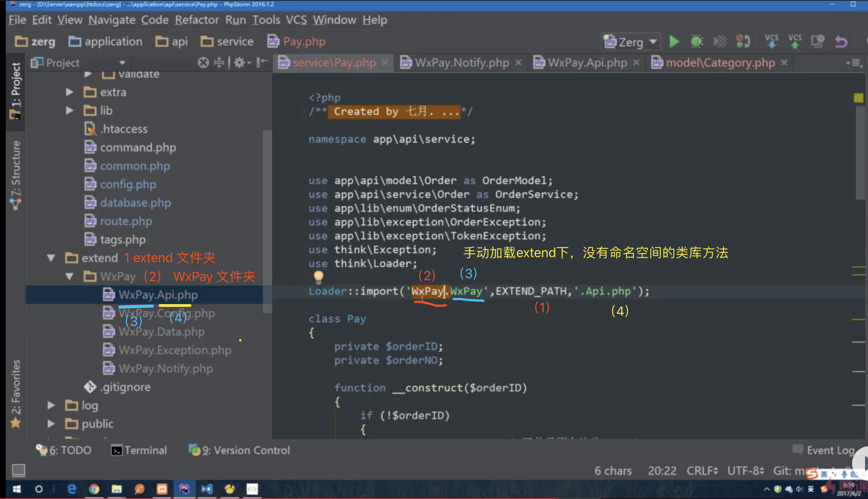The image size is (868, 499).
Task: Close the service\Pay.php tab
Action: pyautogui.click(x=385, y=63)
